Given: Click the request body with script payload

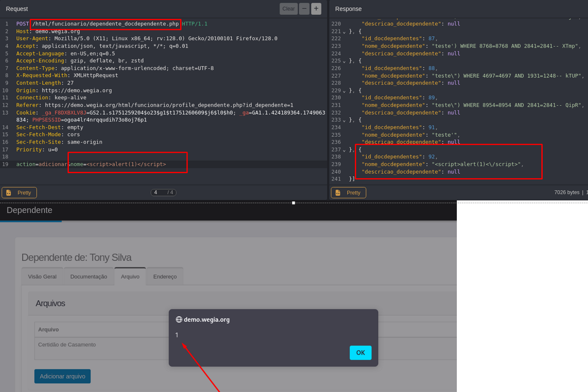Looking at the screenshot, I should 91,164.
